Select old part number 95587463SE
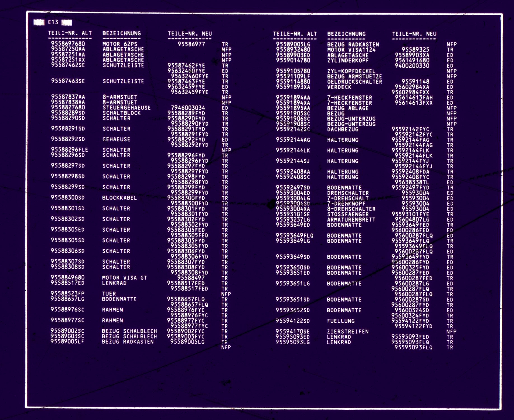Screen dimensions: 514x420 [68, 81]
